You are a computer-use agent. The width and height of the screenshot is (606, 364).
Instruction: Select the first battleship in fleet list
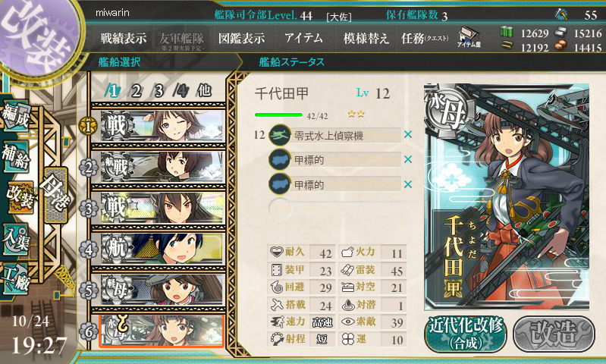pyautogui.click(x=162, y=126)
